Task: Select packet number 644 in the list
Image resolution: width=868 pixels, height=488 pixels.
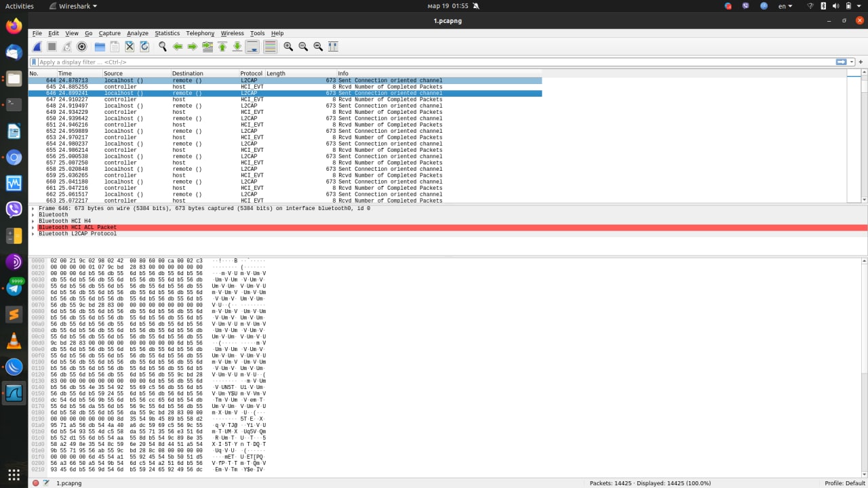Action: [285, 81]
